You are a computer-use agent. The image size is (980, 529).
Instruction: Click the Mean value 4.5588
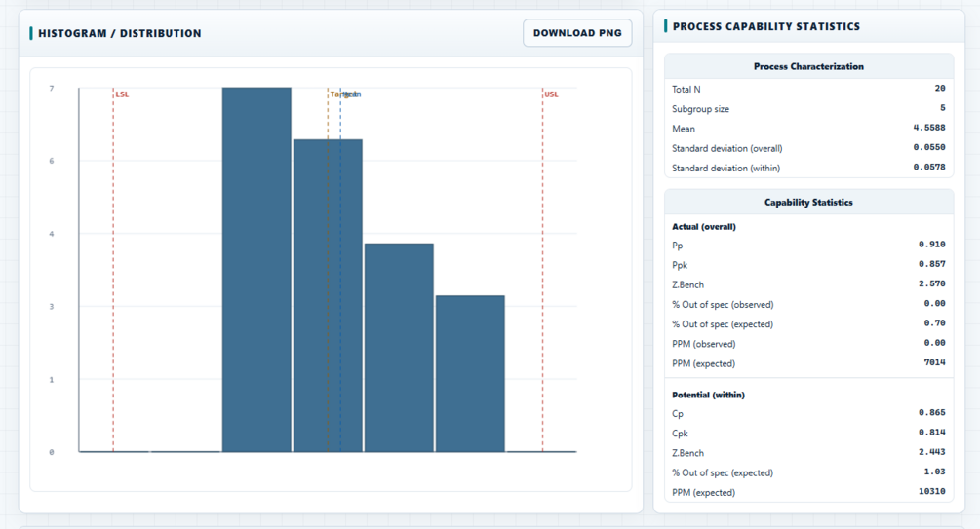[x=928, y=128]
